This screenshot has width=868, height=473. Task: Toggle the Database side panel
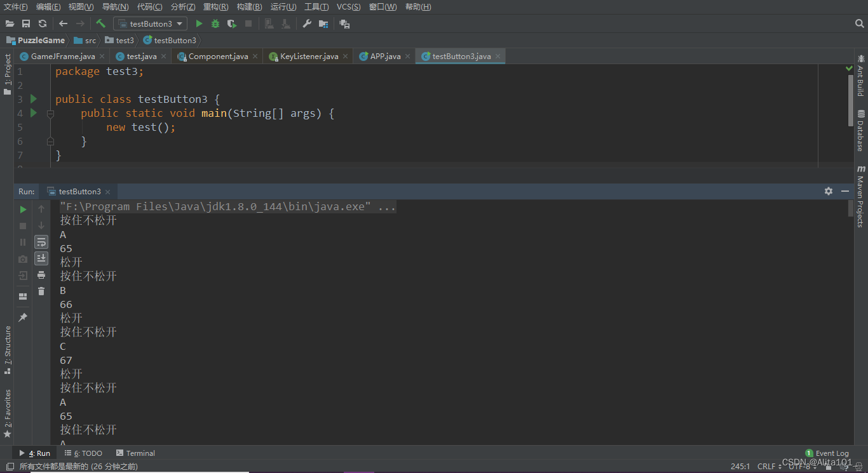861,131
